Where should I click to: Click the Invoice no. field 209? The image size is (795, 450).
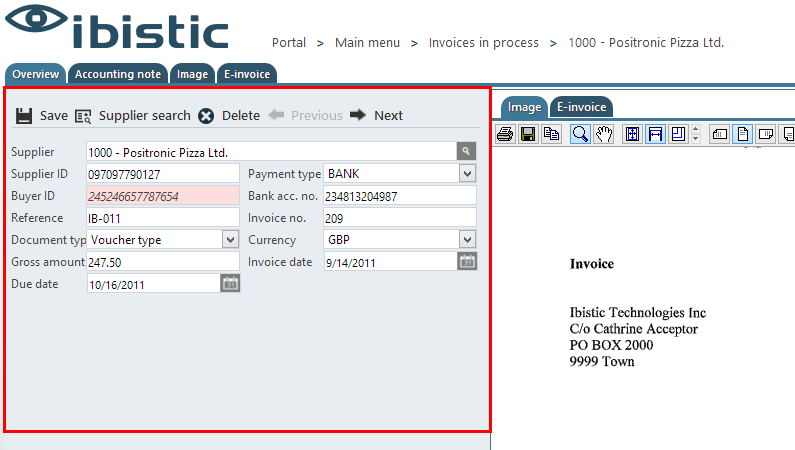coord(400,218)
